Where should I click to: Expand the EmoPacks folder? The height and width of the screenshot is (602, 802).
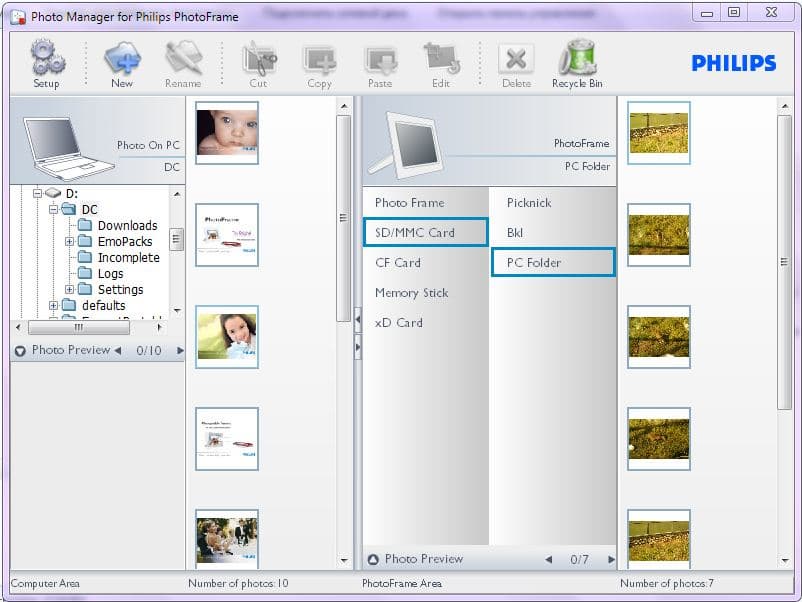coord(70,241)
